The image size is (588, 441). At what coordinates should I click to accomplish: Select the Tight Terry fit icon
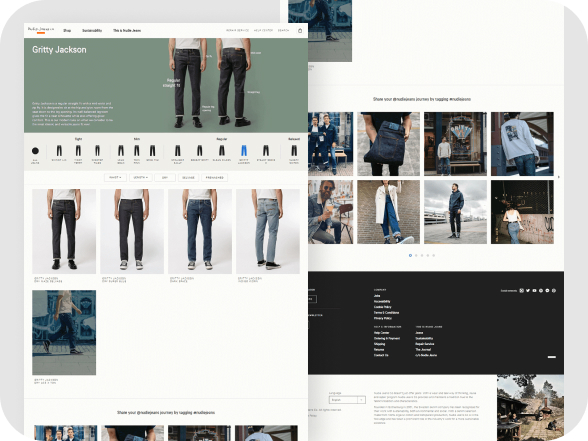(78, 151)
